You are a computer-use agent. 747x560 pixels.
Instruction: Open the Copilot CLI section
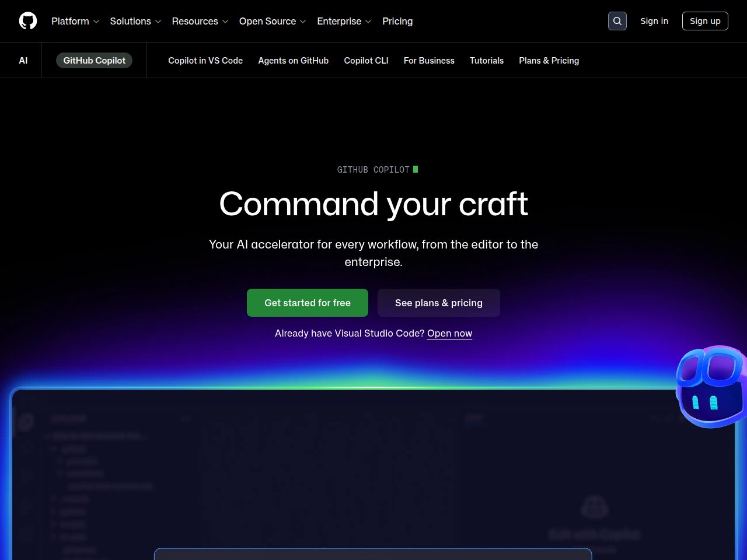366,60
